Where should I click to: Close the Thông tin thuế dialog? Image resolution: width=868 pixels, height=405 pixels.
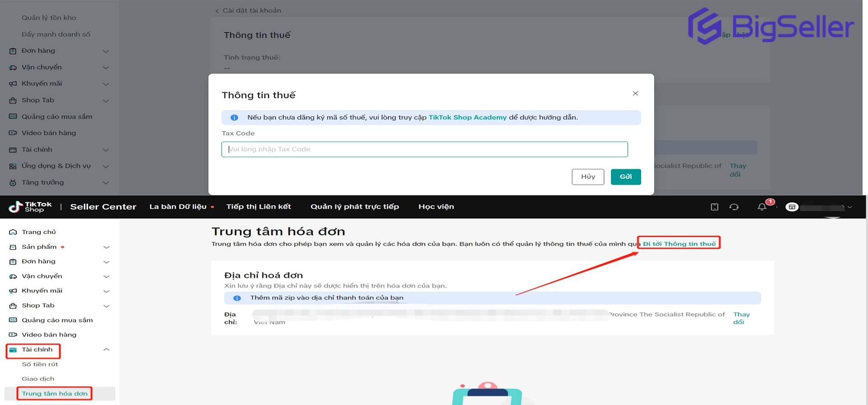tap(635, 93)
